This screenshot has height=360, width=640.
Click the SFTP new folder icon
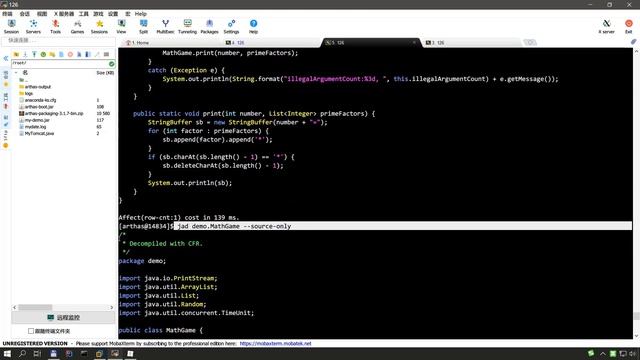click(x=52, y=54)
